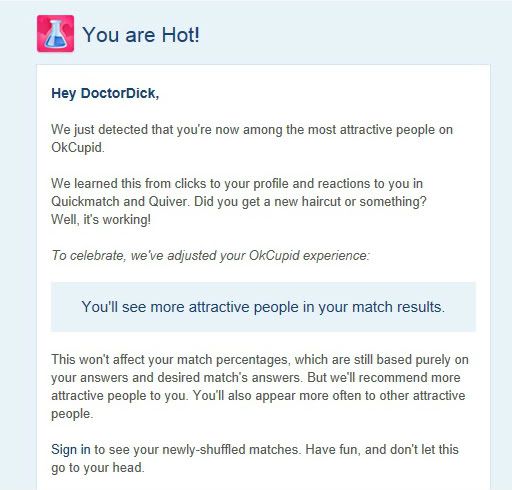Open the Sign in link
Screen dimensions: 512x490
pyautogui.click(x=71, y=450)
